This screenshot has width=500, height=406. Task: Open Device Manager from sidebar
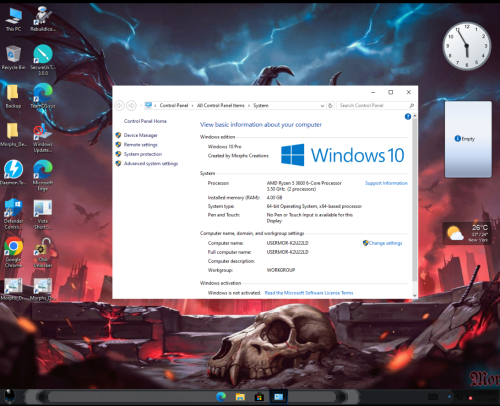pos(140,135)
